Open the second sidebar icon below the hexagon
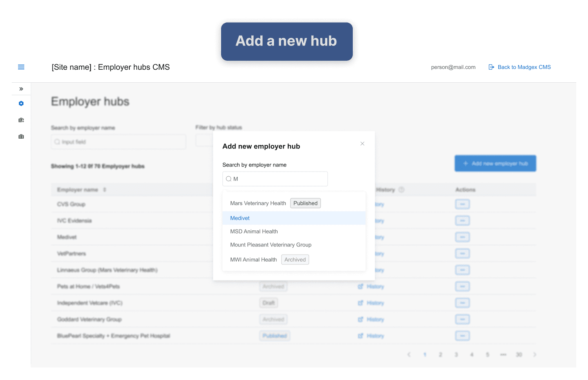Viewport: 588px width, 380px height. (21, 120)
